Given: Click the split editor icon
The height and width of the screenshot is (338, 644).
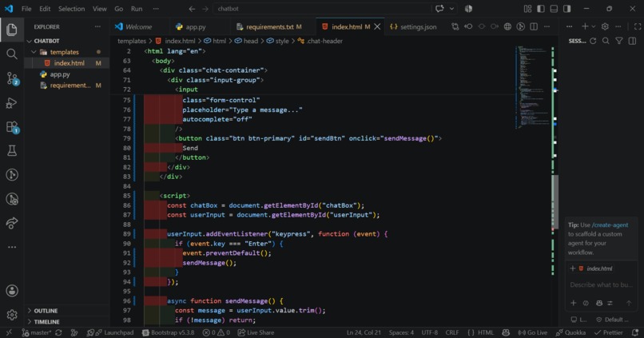Looking at the screenshot, I should click(x=534, y=26).
